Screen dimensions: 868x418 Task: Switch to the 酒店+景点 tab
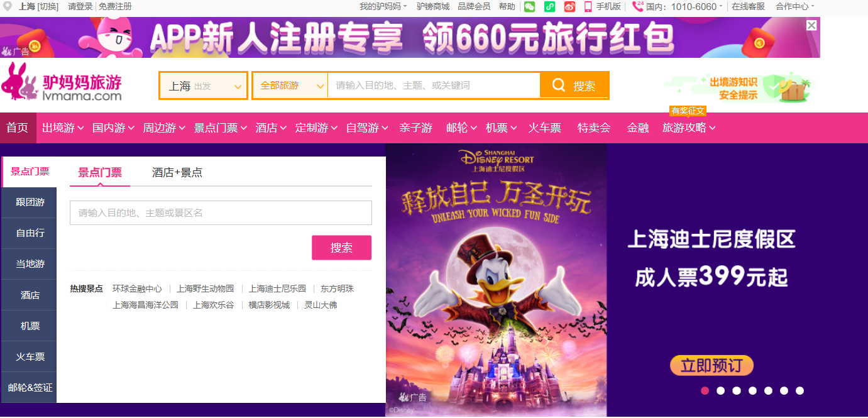point(177,173)
